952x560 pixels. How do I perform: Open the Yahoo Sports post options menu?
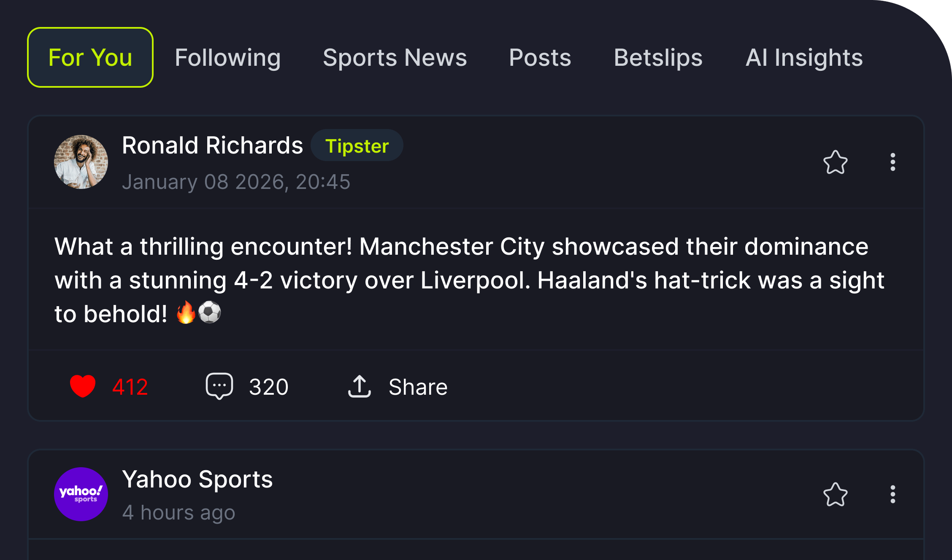[892, 494]
